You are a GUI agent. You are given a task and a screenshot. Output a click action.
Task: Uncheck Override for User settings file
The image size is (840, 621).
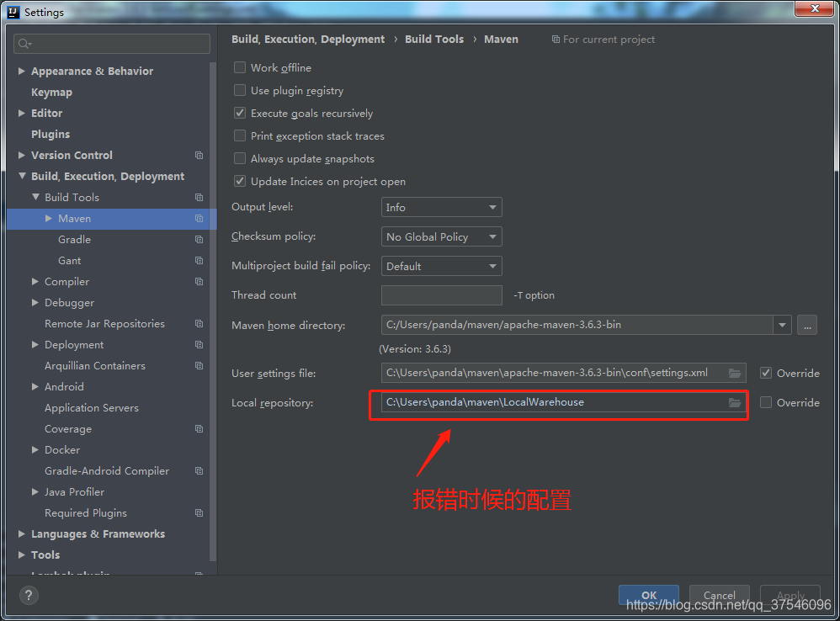pyautogui.click(x=766, y=373)
